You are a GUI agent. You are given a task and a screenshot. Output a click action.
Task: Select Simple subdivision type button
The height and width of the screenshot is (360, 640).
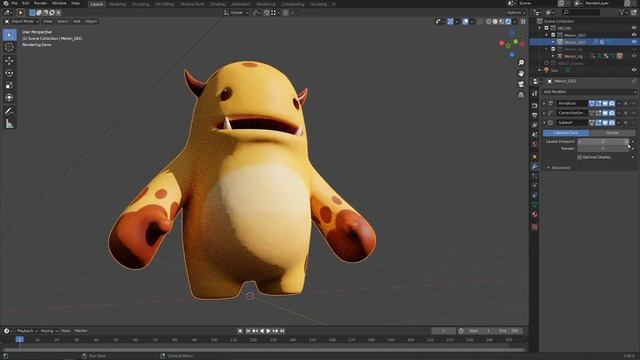click(x=612, y=133)
